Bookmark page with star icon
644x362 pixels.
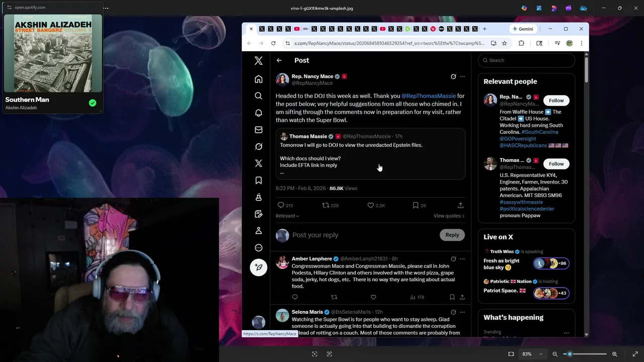coord(504,43)
